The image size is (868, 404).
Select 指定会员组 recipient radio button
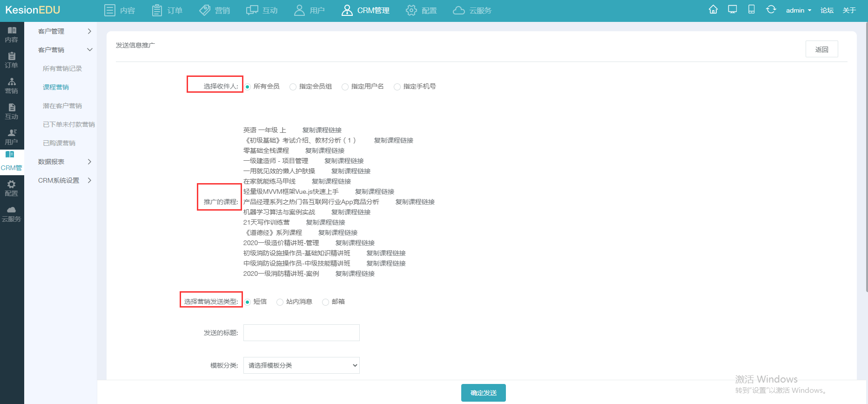point(293,87)
